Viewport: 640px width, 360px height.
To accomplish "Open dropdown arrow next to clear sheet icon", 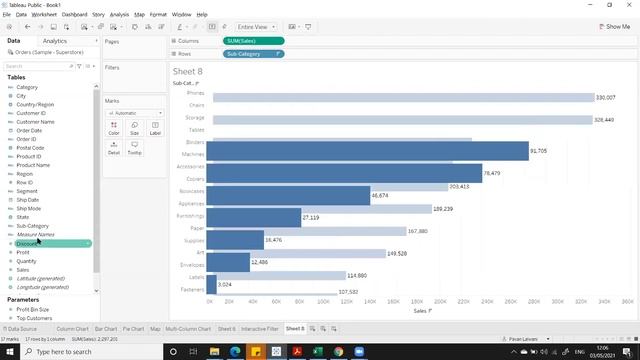I will (x=121, y=27).
